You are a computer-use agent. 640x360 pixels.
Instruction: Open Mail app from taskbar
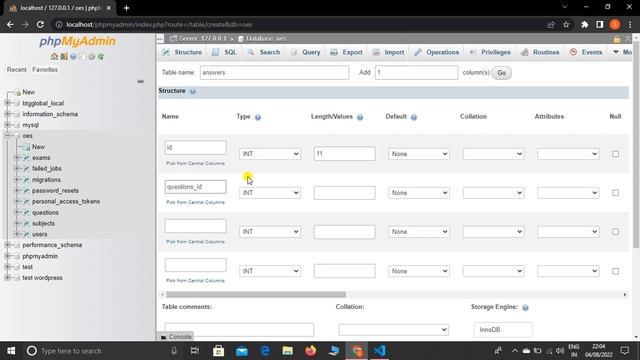pos(242,351)
